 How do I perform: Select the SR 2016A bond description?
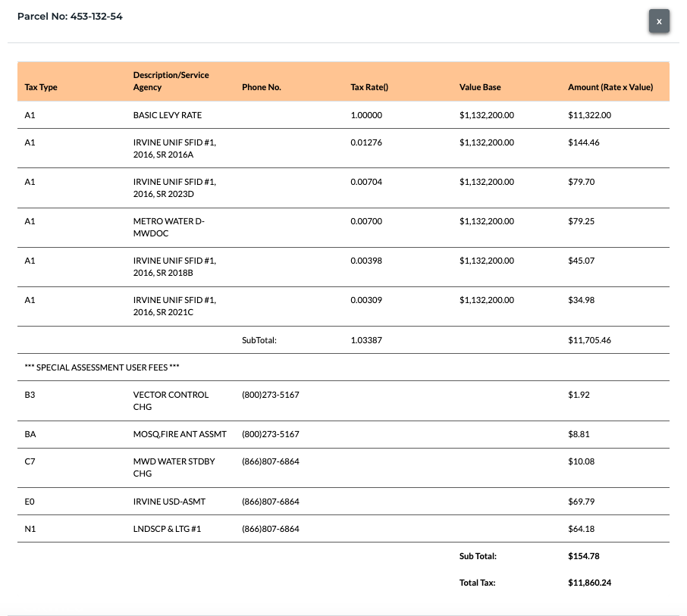174,149
